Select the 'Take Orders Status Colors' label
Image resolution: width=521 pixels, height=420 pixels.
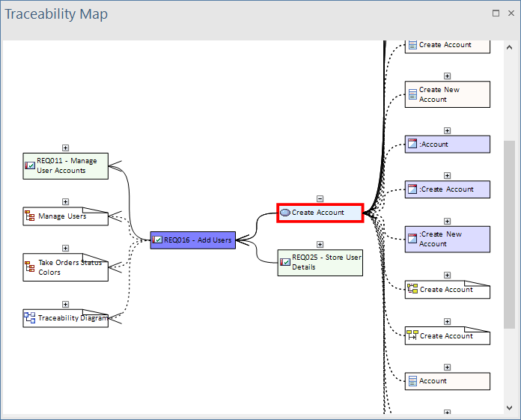click(70, 267)
